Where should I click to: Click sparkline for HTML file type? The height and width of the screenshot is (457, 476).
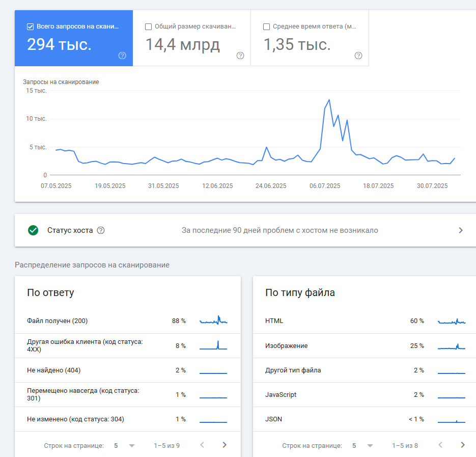(452, 321)
